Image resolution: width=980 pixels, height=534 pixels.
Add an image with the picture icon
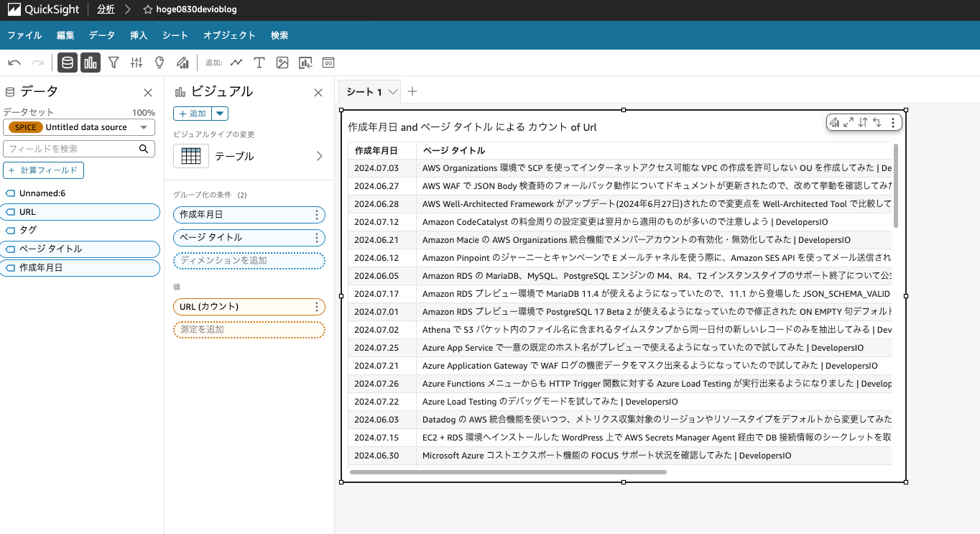(x=282, y=63)
